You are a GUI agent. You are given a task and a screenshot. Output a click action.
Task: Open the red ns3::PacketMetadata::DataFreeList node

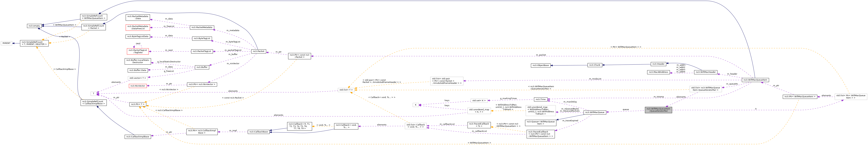[x=138, y=27]
